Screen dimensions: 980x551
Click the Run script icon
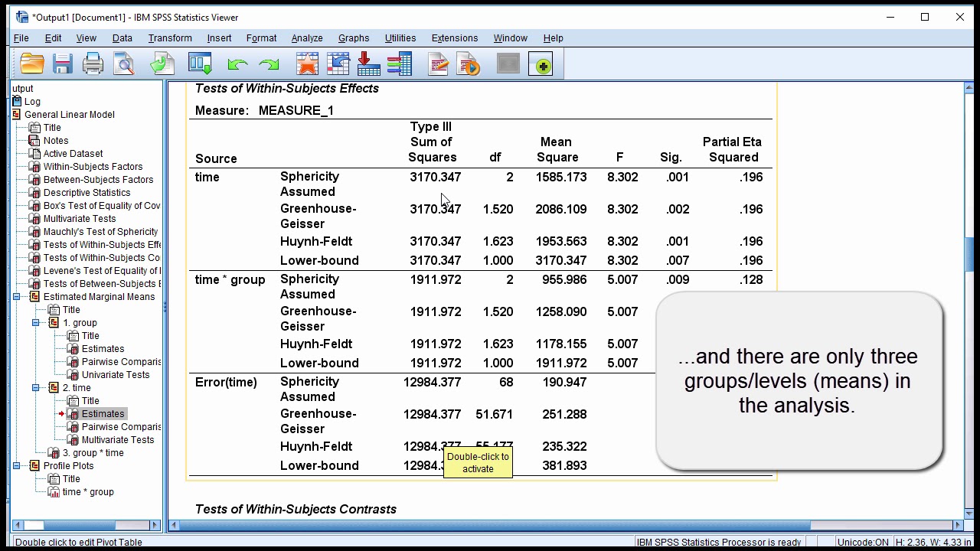468,64
